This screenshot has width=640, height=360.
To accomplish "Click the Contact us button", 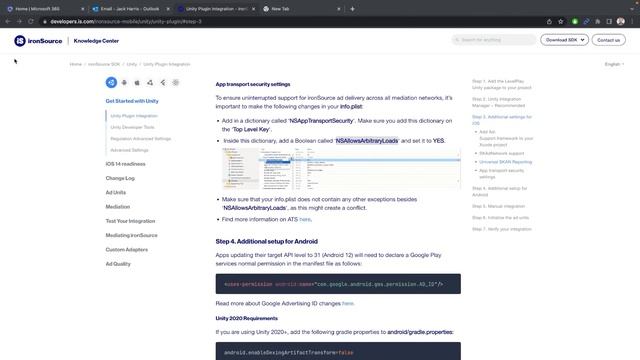I will tap(609, 40).
